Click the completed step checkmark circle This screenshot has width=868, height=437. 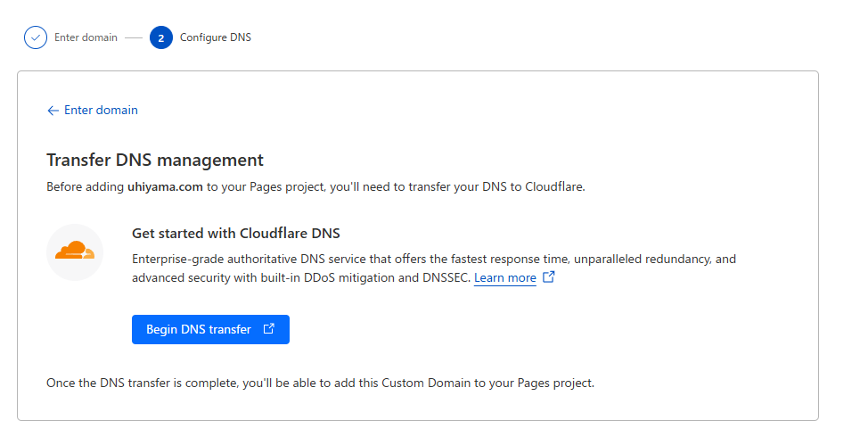pyautogui.click(x=36, y=37)
